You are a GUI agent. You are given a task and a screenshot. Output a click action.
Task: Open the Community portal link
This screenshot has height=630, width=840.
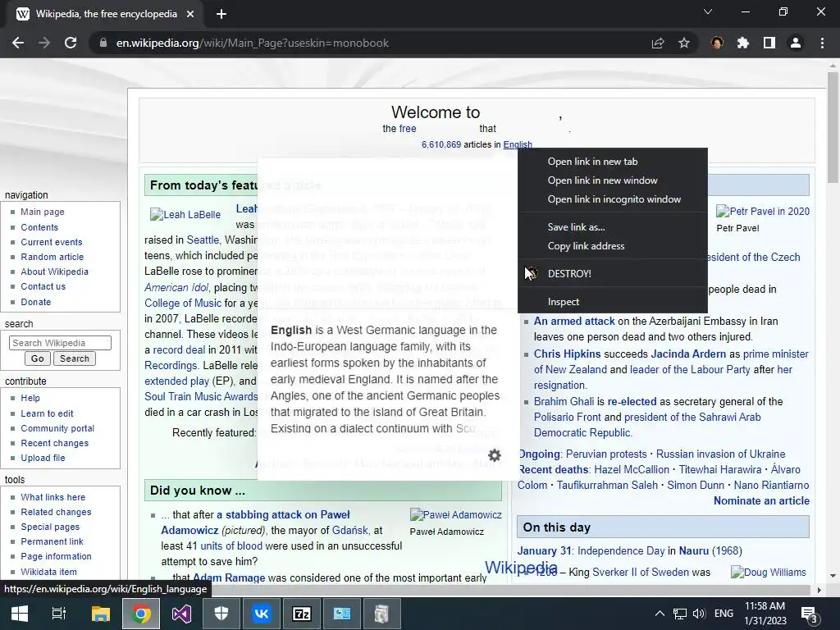click(57, 428)
